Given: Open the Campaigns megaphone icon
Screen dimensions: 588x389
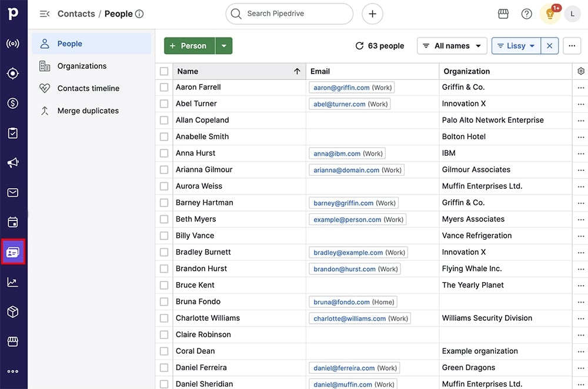Looking at the screenshot, I should [13, 163].
